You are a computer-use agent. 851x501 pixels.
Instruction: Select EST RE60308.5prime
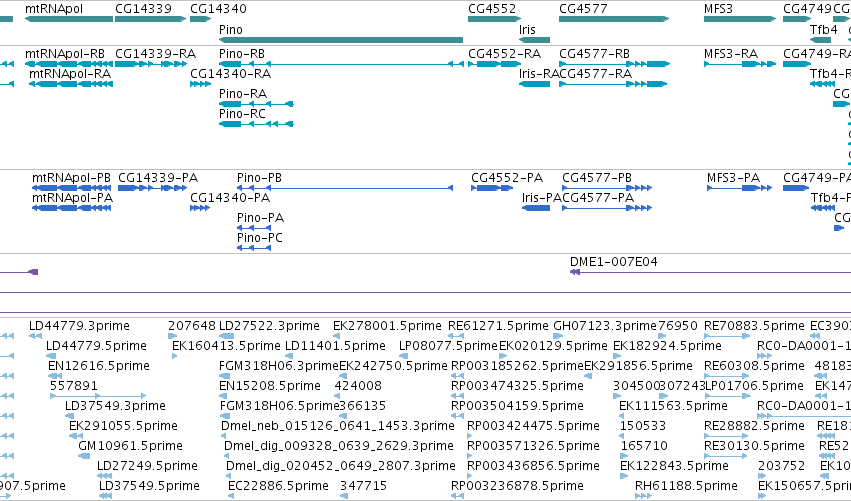click(754, 366)
